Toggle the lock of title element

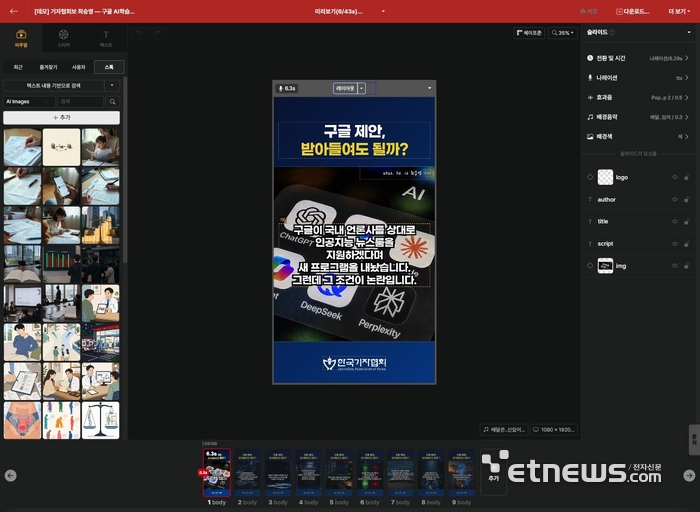click(687, 221)
